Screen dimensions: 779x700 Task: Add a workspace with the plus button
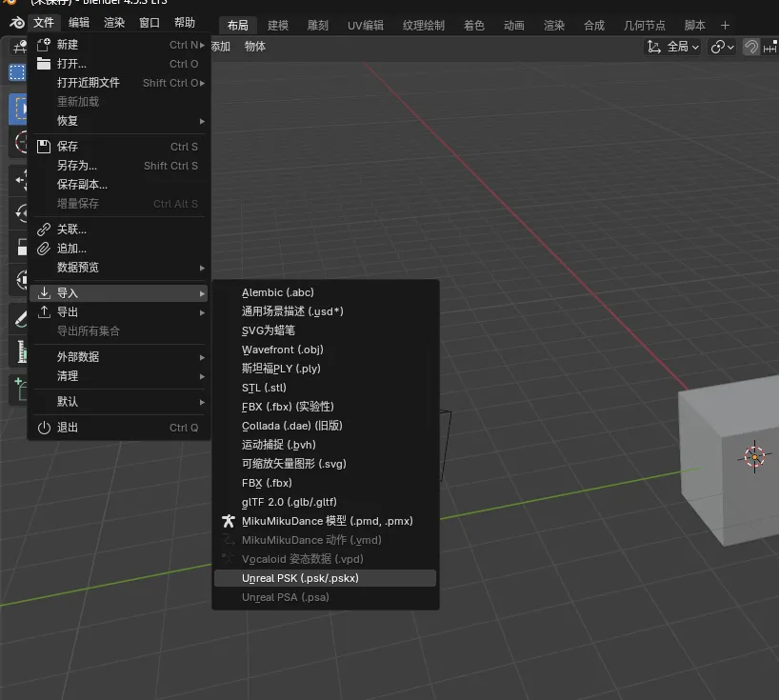[725, 25]
